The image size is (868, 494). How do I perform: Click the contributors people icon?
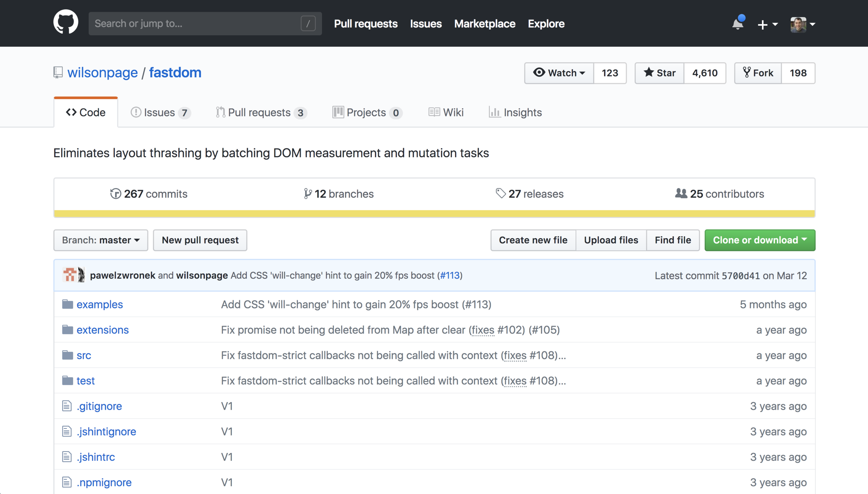681,193
